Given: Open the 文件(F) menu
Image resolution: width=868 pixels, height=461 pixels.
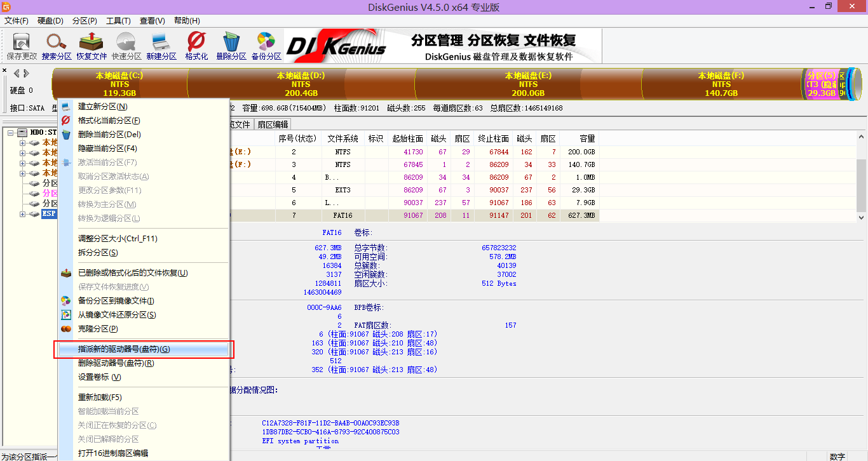Looking at the screenshot, I should [x=17, y=21].
